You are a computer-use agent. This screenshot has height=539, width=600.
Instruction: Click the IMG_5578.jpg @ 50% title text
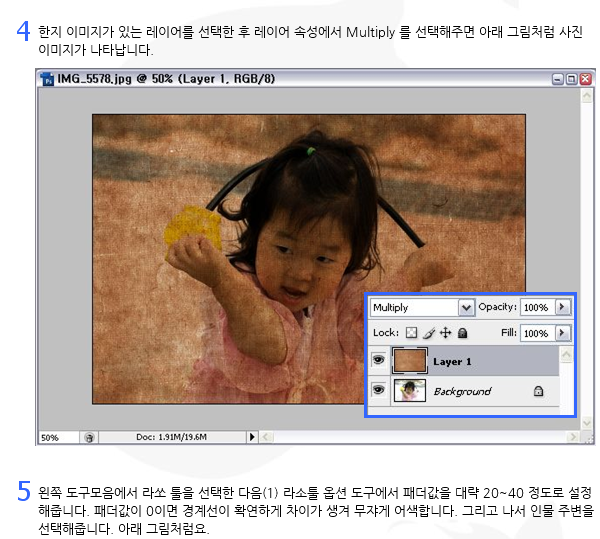[x=166, y=79]
